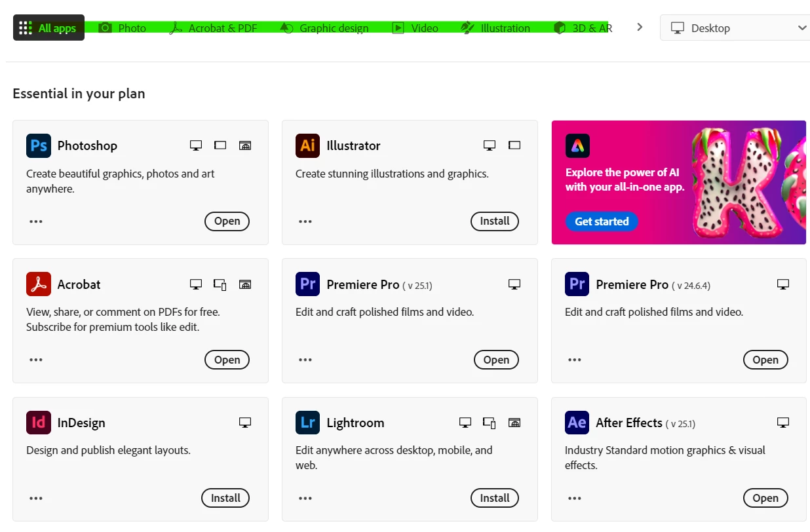Switch to the 3D & AR tab
The width and height of the screenshot is (810, 532).
tap(583, 28)
